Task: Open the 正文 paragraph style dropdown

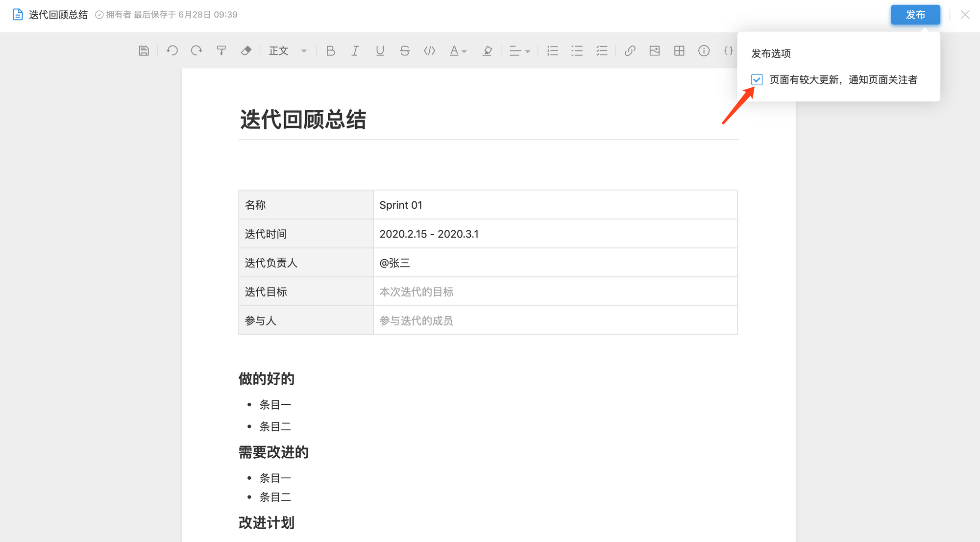Action: point(288,50)
